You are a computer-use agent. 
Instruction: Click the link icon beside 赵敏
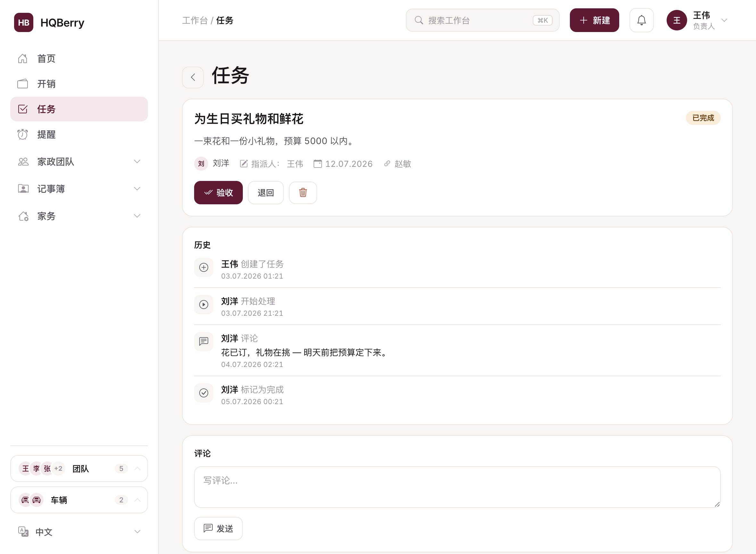(x=387, y=164)
